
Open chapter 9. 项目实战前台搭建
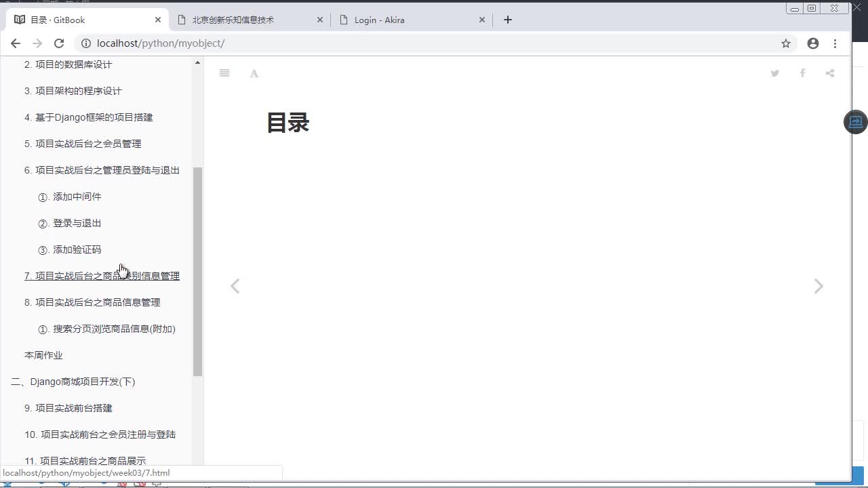pyautogui.click(x=68, y=408)
